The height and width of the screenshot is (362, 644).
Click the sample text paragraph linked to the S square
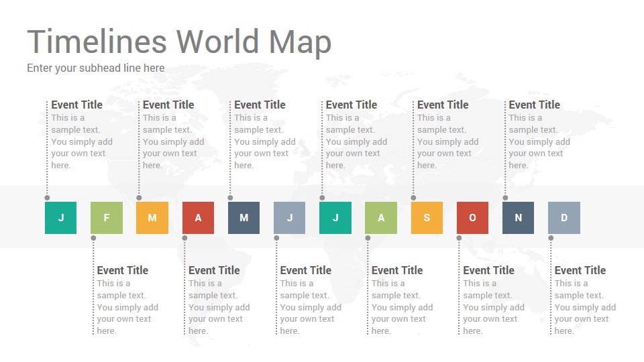[448, 141]
